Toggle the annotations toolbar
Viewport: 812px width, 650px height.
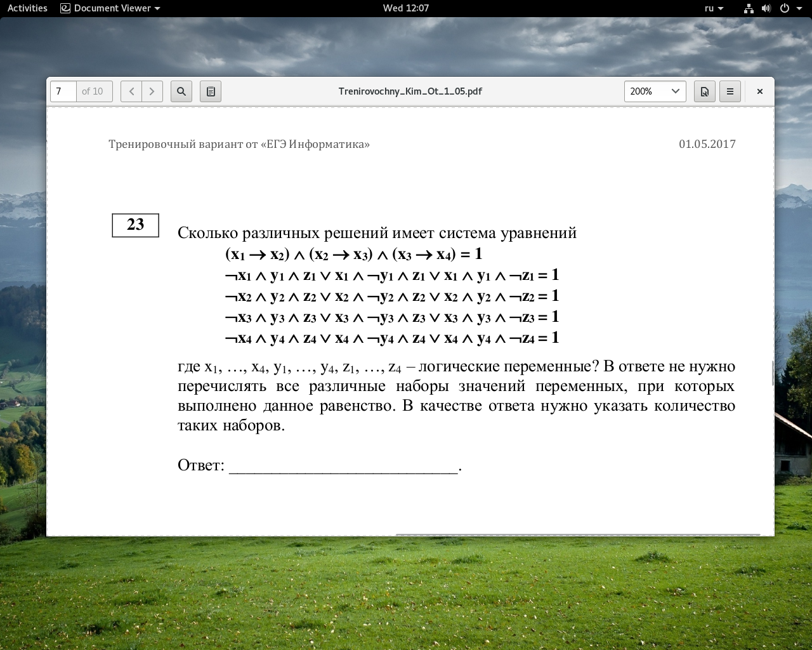(x=211, y=91)
